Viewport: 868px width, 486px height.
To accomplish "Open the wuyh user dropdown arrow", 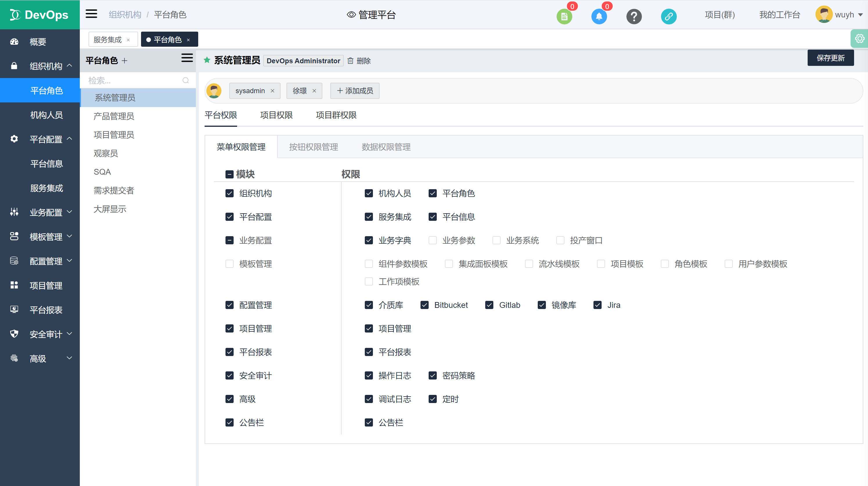I will 860,15.
